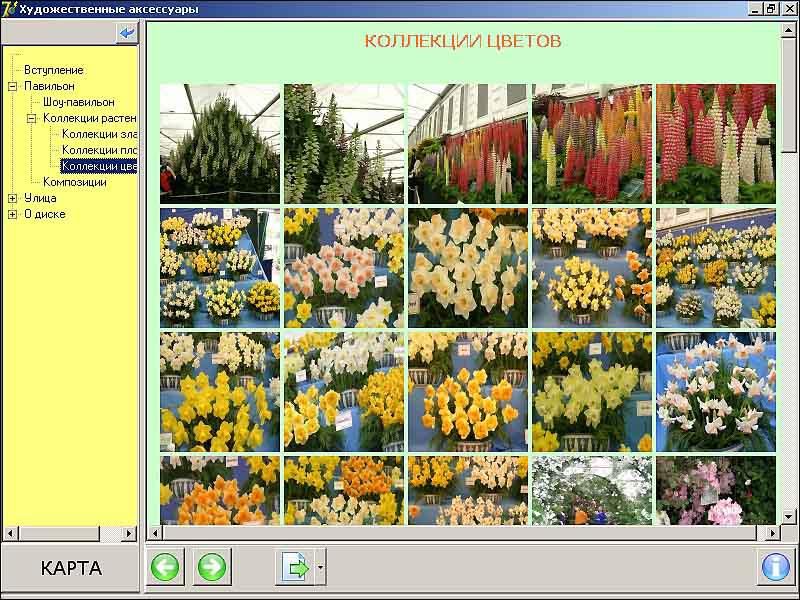Click the green back arrow button
This screenshot has width=800, height=600.
[165, 568]
